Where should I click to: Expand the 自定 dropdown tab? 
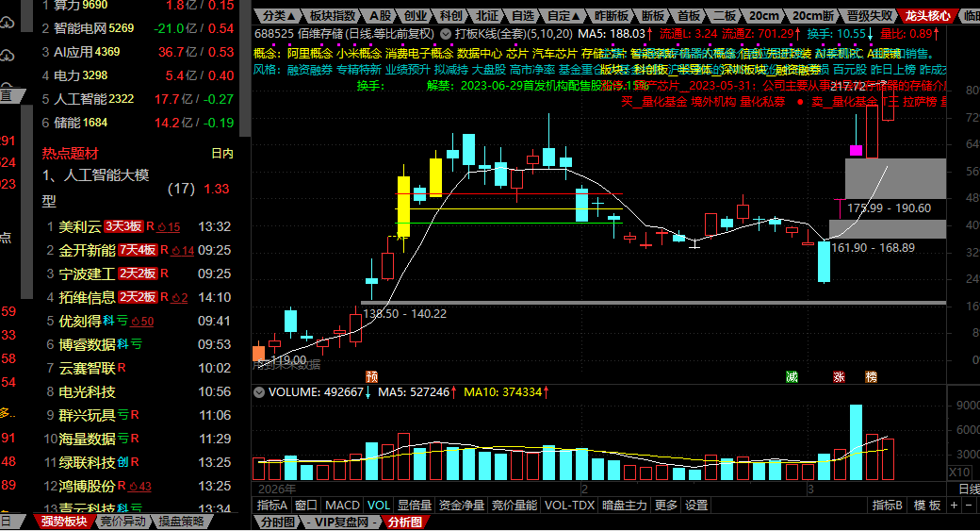[563, 15]
